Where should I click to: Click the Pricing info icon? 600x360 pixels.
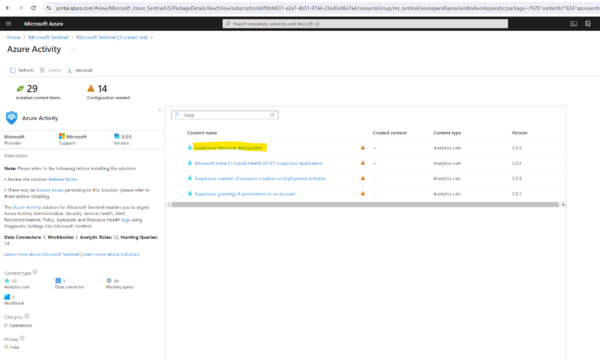(x=22, y=338)
